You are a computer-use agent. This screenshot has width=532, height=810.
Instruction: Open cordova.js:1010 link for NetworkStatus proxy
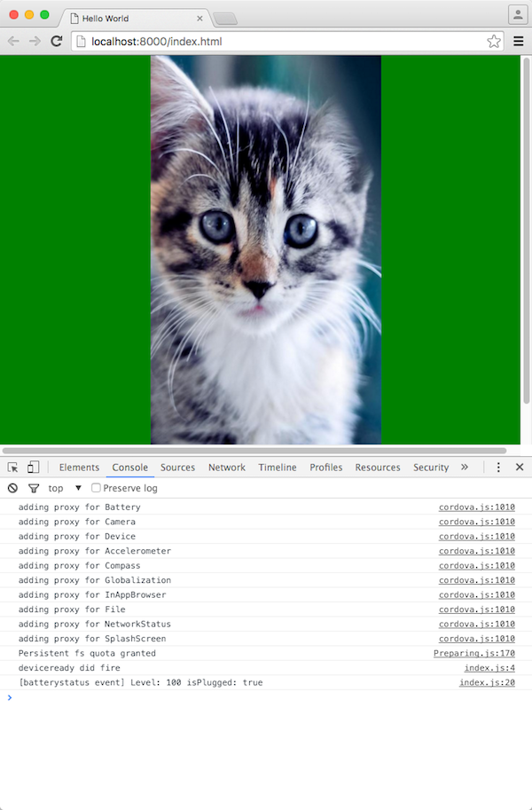(x=477, y=624)
